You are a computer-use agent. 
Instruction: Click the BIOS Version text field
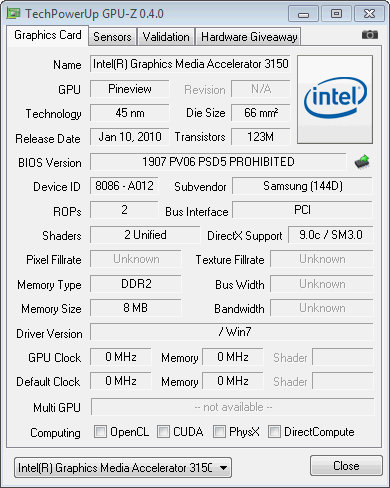click(x=218, y=162)
